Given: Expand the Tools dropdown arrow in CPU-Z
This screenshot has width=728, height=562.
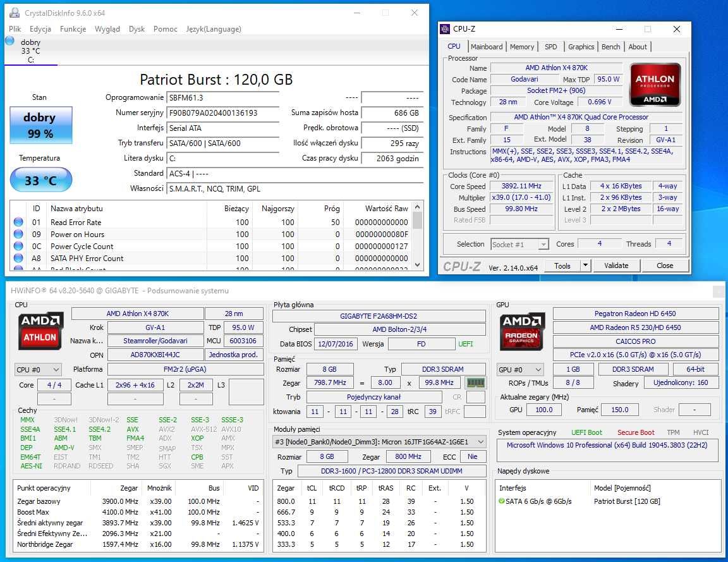Looking at the screenshot, I should coord(585,266).
